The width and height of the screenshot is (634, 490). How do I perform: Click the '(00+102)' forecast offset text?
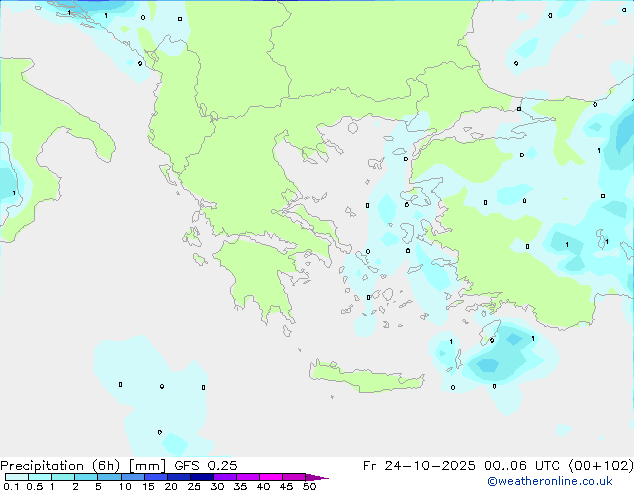click(x=601, y=466)
